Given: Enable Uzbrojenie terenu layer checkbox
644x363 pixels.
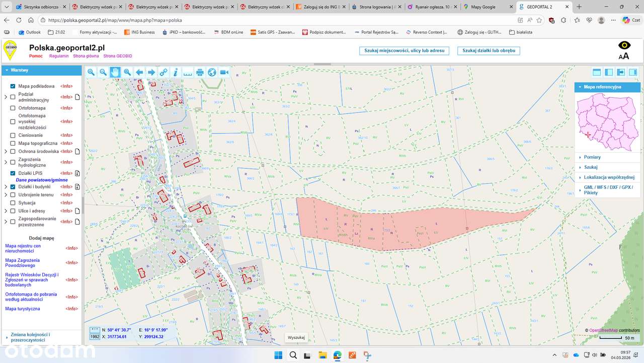Looking at the screenshot, I should pos(13,195).
